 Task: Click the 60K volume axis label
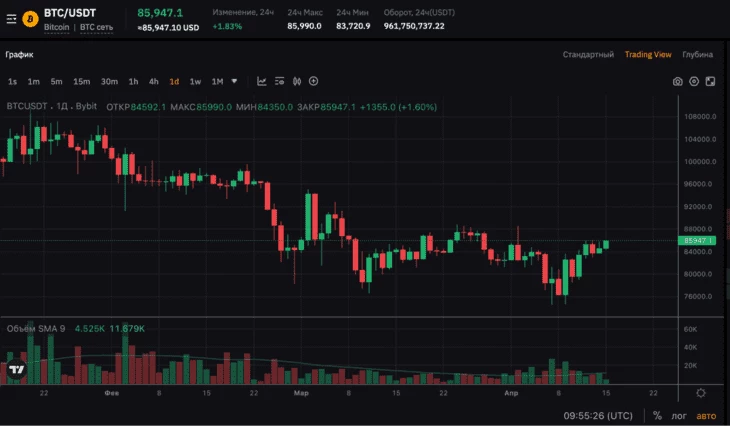(x=690, y=329)
